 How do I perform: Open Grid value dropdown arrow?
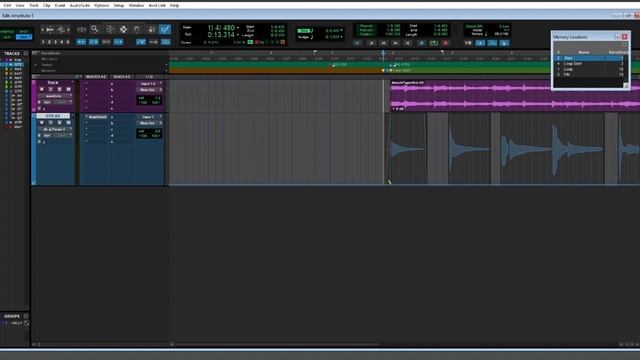(x=342, y=30)
